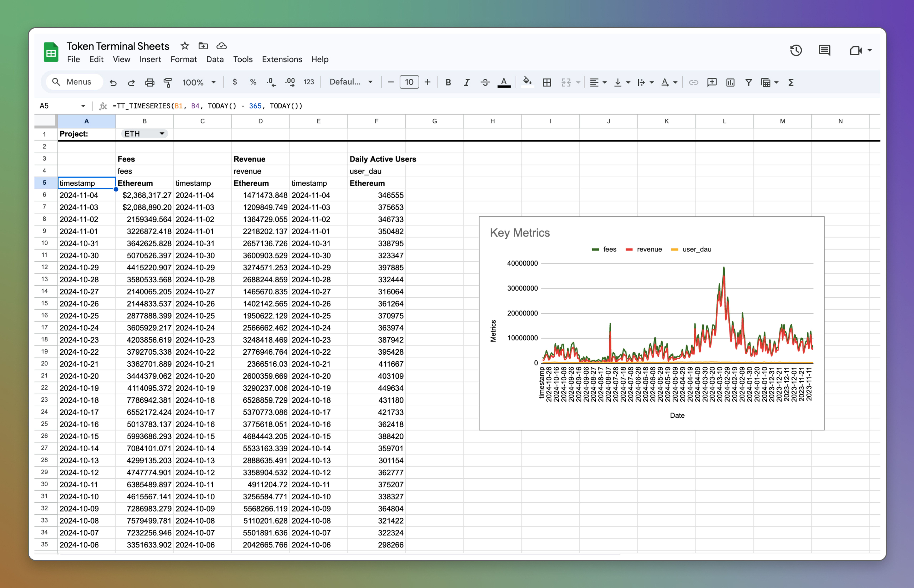Increase font size plus button
The image size is (914, 588).
coord(427,82)
